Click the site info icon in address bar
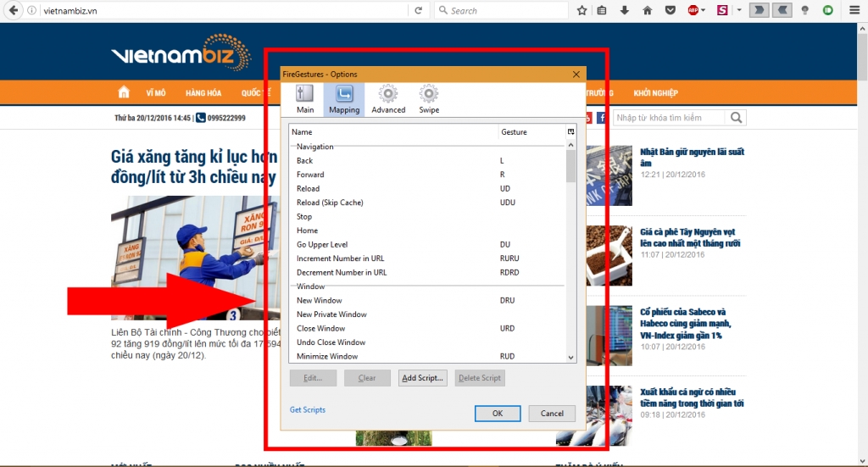The height and width of the screenshot is (467, 868). coord(31,10)
